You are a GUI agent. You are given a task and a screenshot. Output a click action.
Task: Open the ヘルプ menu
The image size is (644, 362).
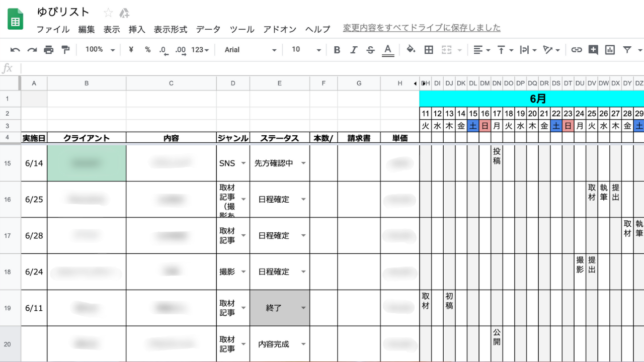(x=318, y=29)
